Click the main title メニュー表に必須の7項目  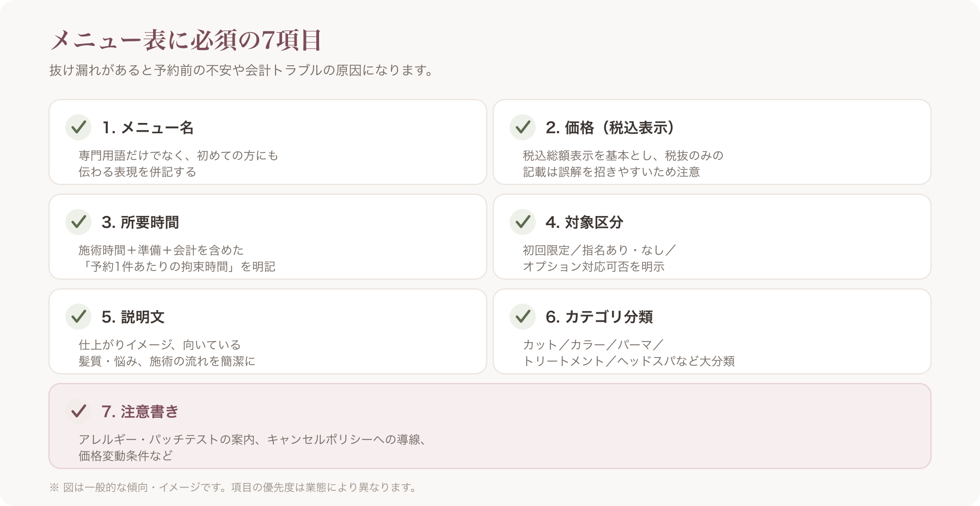186,40
